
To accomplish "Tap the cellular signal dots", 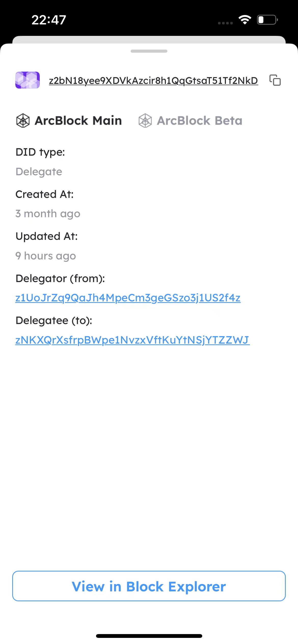I will click(x=225, y=23).
